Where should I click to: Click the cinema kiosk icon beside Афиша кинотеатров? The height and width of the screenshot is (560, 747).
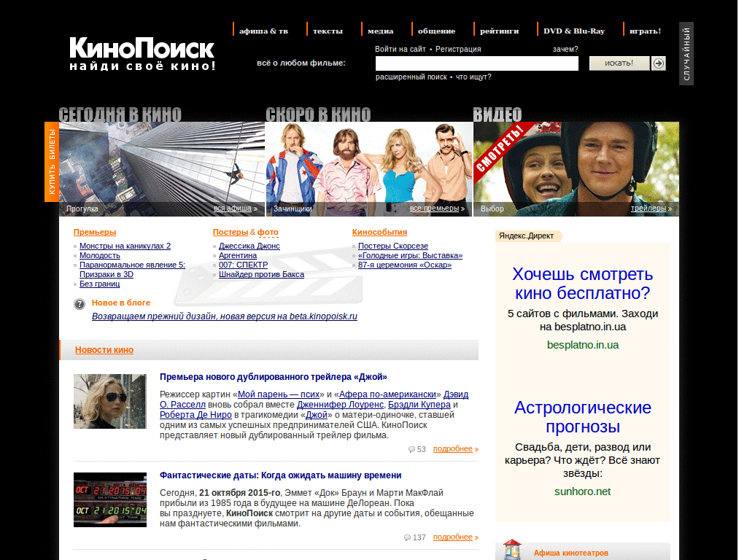coord(511,550)
